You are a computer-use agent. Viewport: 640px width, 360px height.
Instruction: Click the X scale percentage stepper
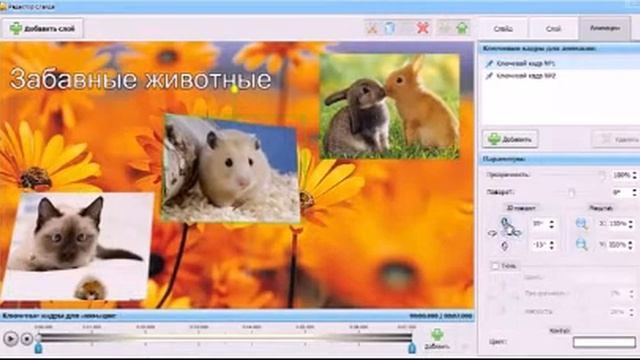631,224
